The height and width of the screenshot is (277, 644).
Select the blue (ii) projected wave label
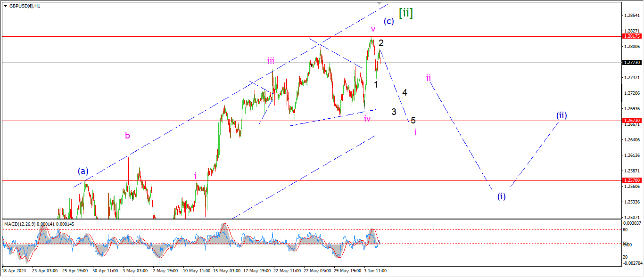pyautogui.click(x=561, y=115)
